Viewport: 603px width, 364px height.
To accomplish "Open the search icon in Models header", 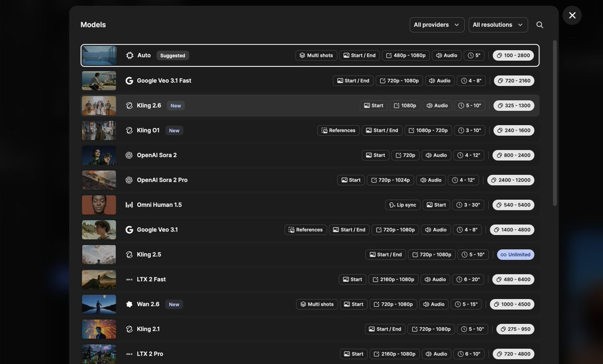I will [540, 25].
